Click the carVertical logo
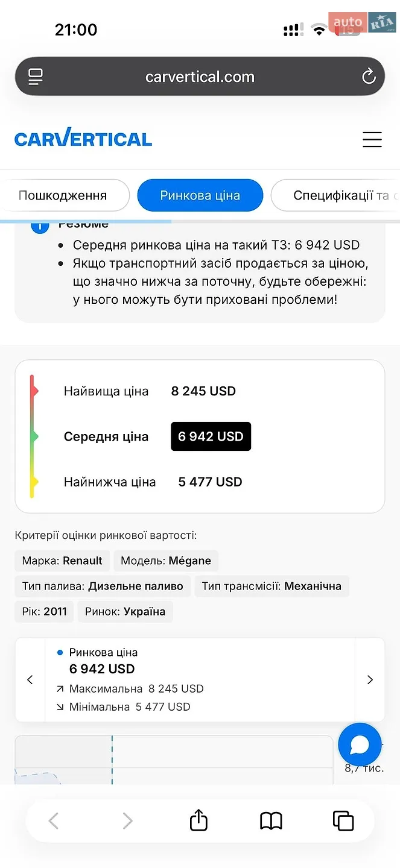This screenshot has width=400, height=868. tap(83, 138)
